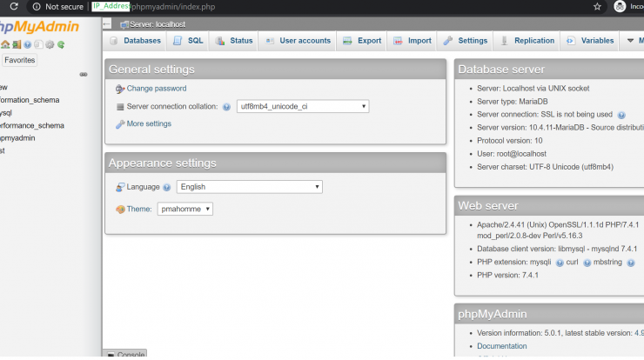Click 'User: root@localhost' text
This screenshot has height=360, width=644.
click(x=512, y=154)
